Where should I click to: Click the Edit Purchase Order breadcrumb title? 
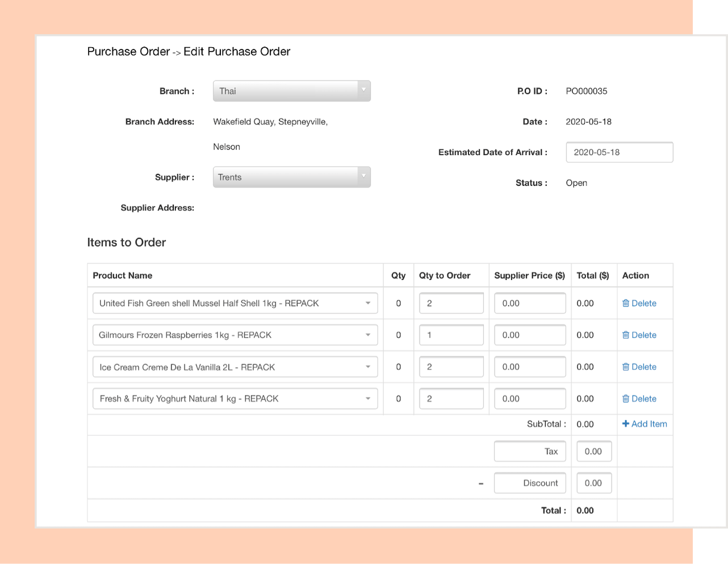point(237,52)
